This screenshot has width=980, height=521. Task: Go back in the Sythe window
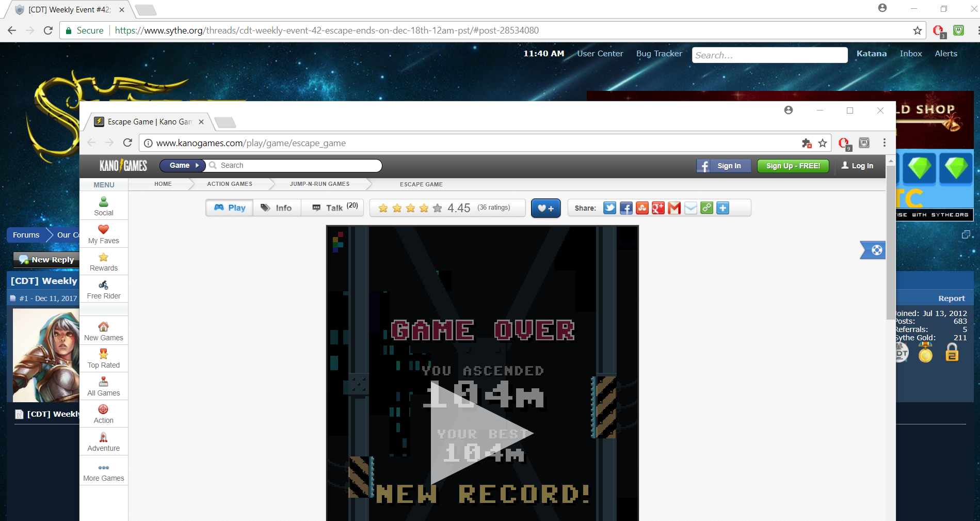tap(12, 30)
